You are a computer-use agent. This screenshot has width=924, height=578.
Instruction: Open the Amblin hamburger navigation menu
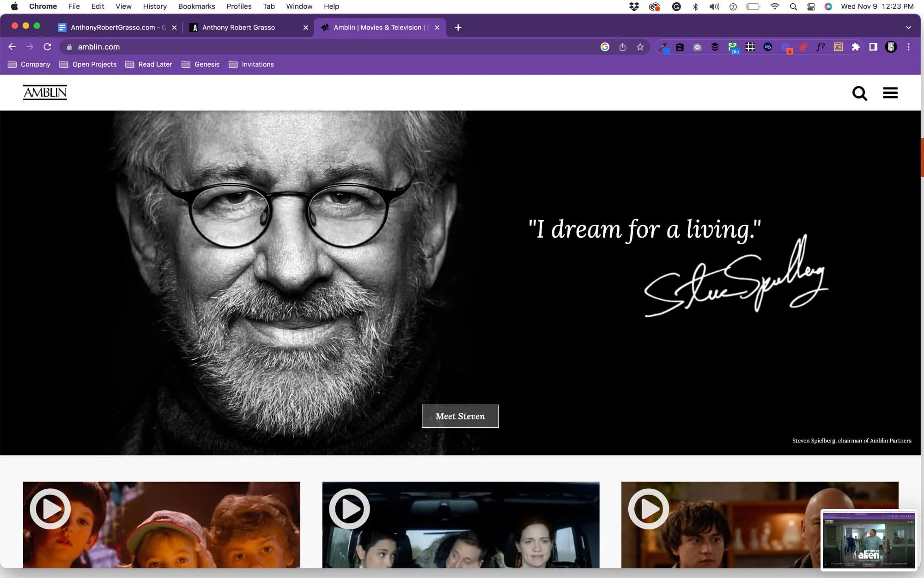(890, 92)
